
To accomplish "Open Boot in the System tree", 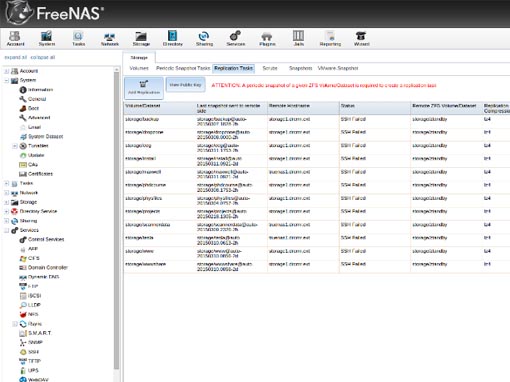I will (x=29, y=108).
